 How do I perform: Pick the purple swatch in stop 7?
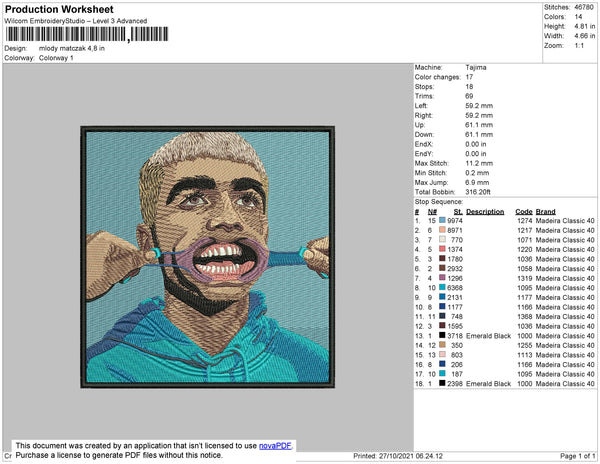click(x=442, y=278)
